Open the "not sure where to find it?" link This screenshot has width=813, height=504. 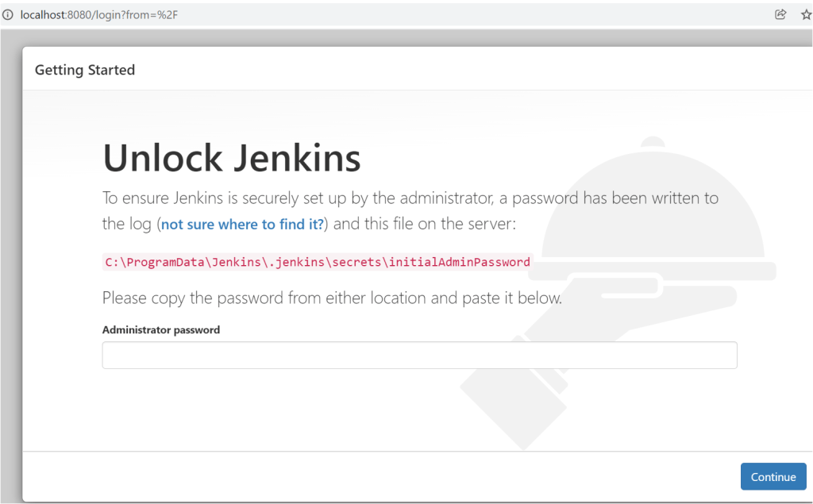242,225
